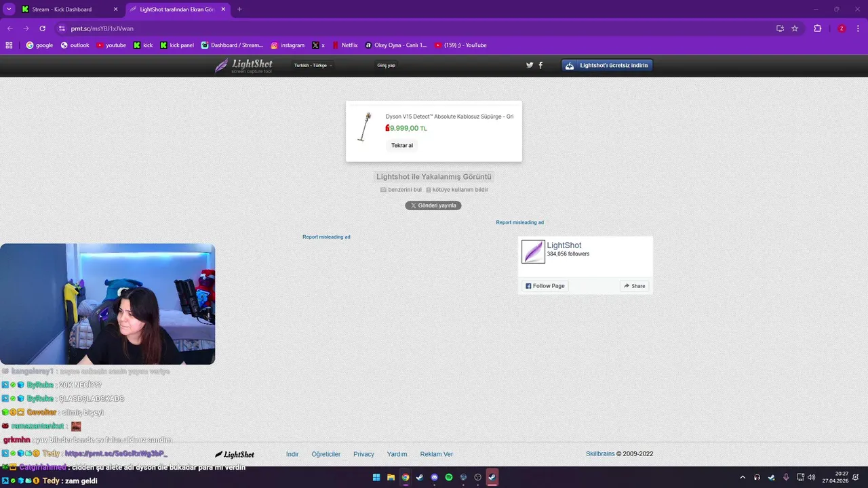Screen dimensions: 868x488
Task: Open the (159) YouTube bookmark
Action: pyautogui.click(x=460, y=45)
